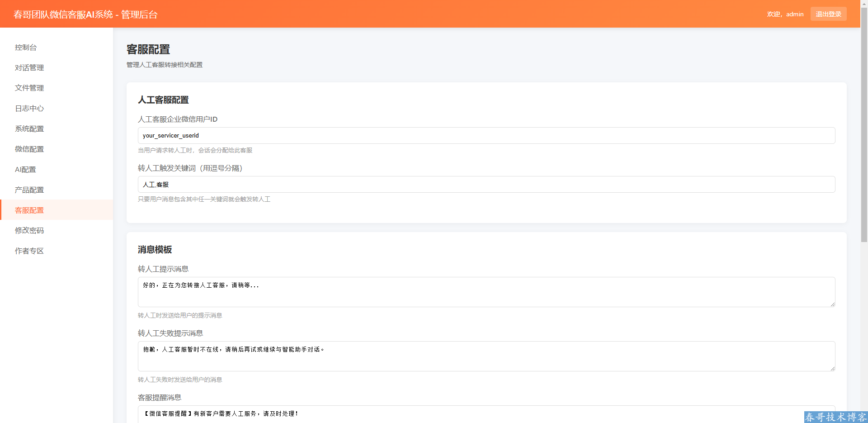Click into the 转人工提示消息 textarea
The image size is (868, 423).
point(486,292)
